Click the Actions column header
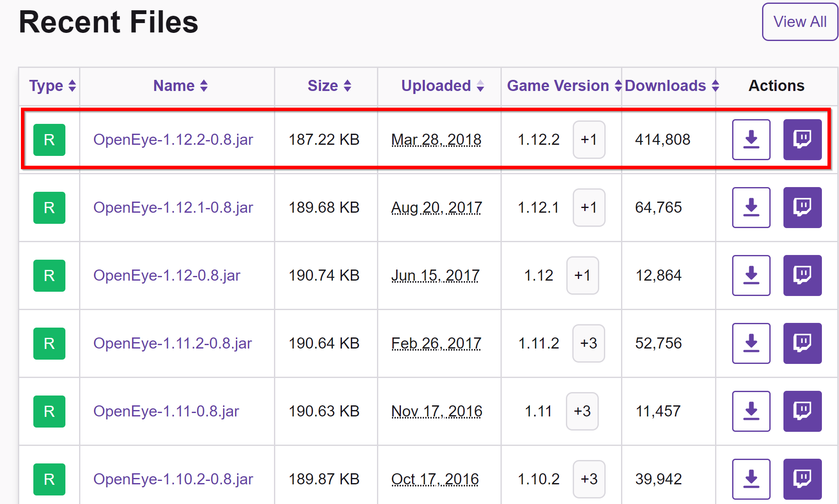The width and height of the screenshot is (839, 504). click(x=777, y=86)
